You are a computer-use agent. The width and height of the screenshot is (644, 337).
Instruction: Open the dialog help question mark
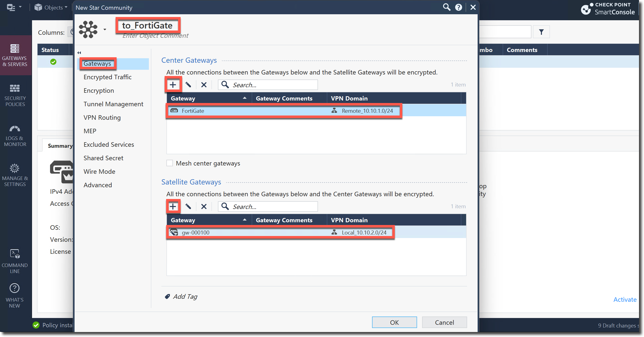click(458, 7)
